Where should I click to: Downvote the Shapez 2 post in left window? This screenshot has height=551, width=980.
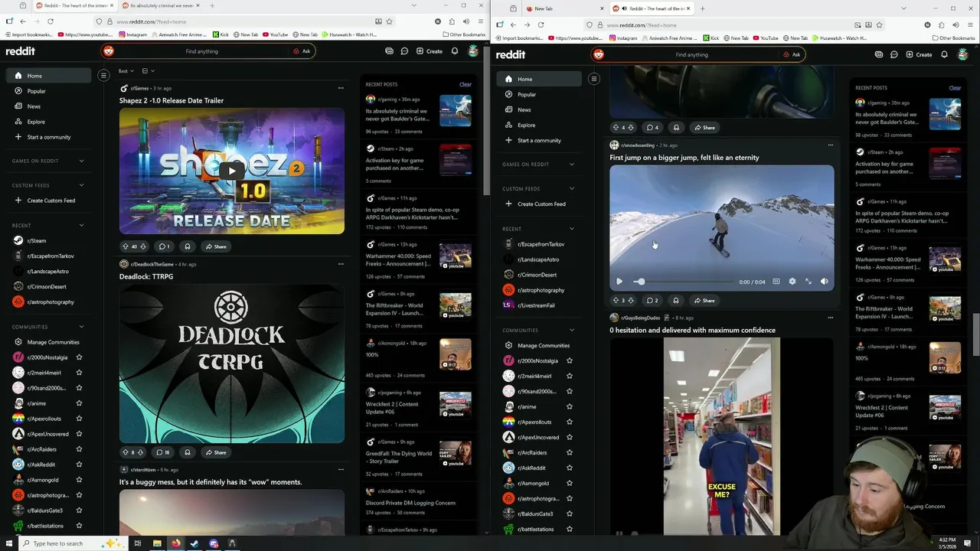(x=142, y=246)
